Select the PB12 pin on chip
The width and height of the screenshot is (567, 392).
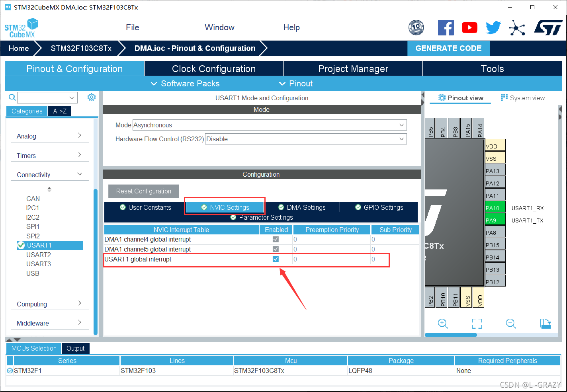[x=495, y=282]
